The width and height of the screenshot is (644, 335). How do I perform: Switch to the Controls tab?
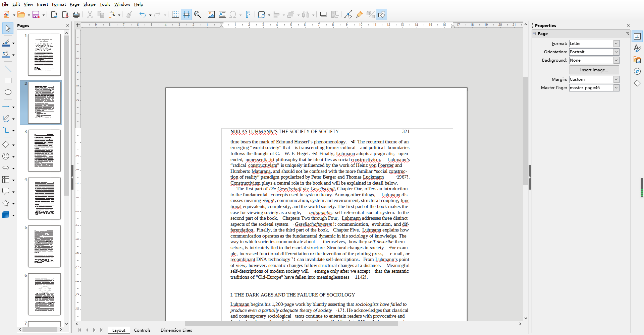pos(142,330)
